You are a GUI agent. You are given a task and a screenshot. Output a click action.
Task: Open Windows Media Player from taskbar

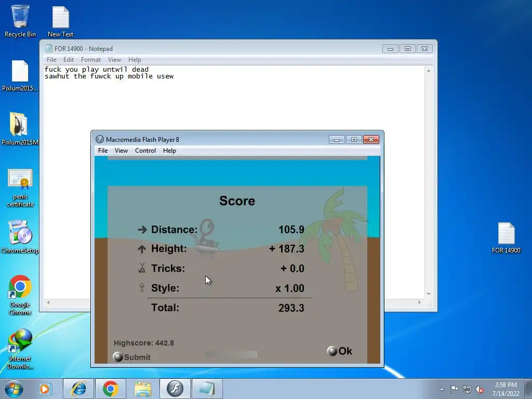point(45,389)
